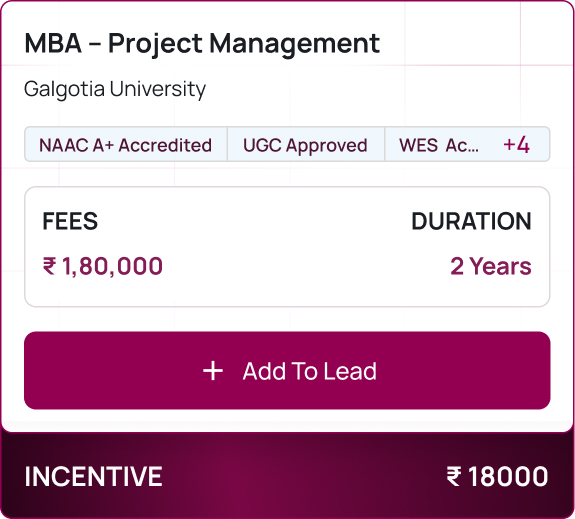Select the UGC Approved tag

[305, 145]
